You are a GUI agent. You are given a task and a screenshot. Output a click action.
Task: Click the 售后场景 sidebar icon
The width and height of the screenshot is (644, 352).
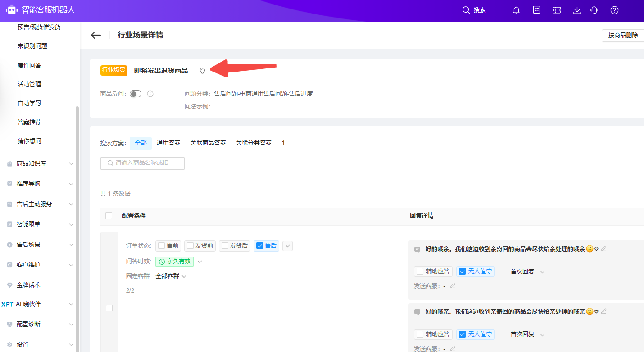click(x=9, y=244)
